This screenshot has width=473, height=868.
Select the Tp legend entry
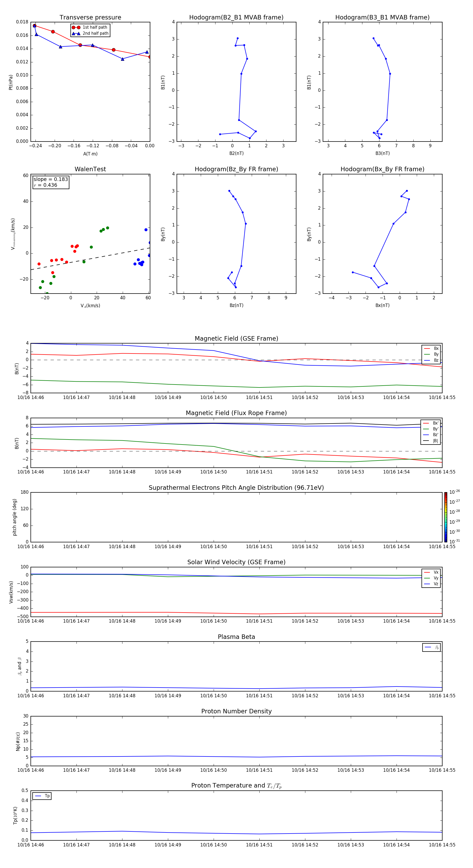42,796
